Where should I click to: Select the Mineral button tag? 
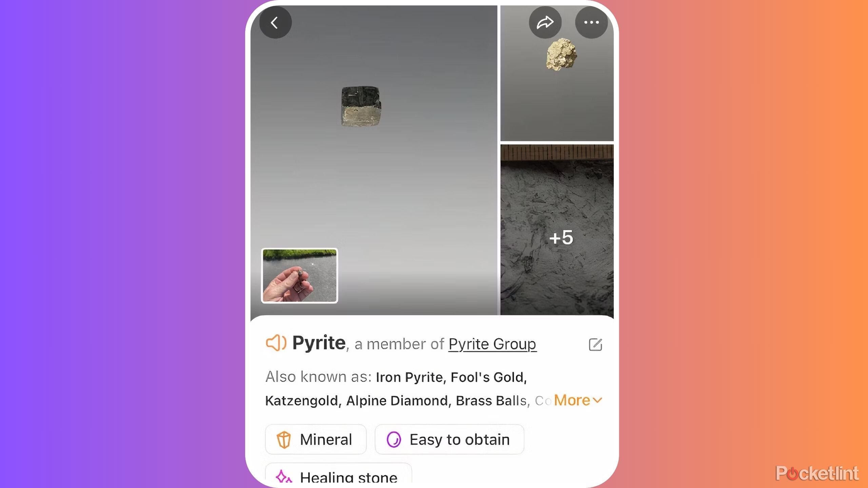click(315, 440)
